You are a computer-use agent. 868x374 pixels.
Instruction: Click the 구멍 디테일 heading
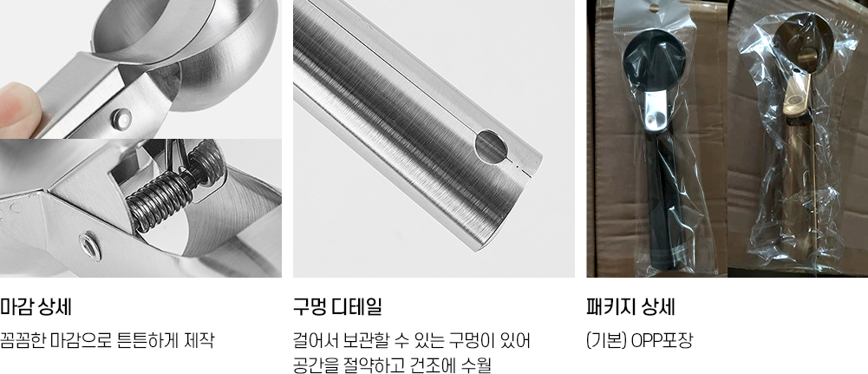(x=337, y=306)
